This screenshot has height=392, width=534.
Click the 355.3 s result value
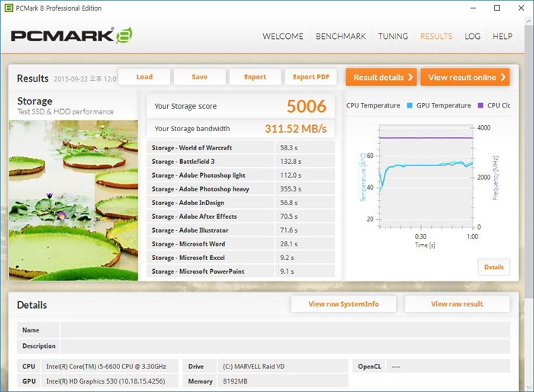click(291, 189)
